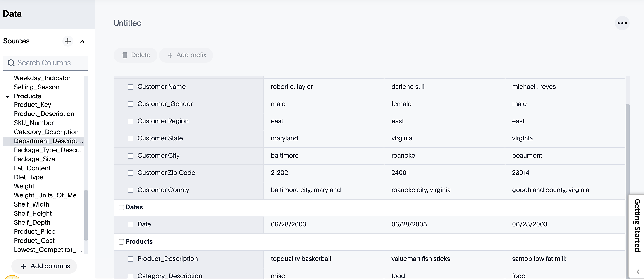Collapse Getting Started panel with the arrow

point(638,271)
